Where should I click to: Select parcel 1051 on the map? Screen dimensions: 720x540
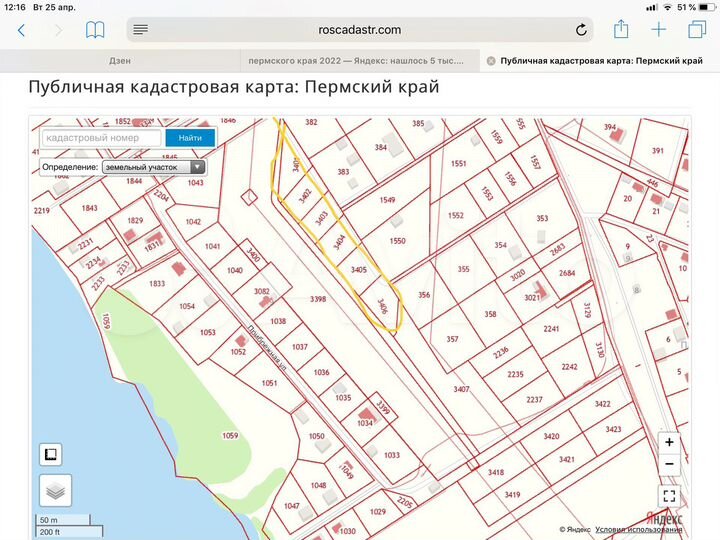click(x=269, y=383)
